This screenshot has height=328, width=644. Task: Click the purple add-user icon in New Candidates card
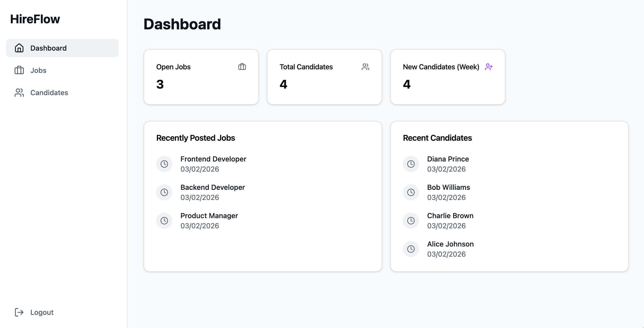click(x=489, y=67)
